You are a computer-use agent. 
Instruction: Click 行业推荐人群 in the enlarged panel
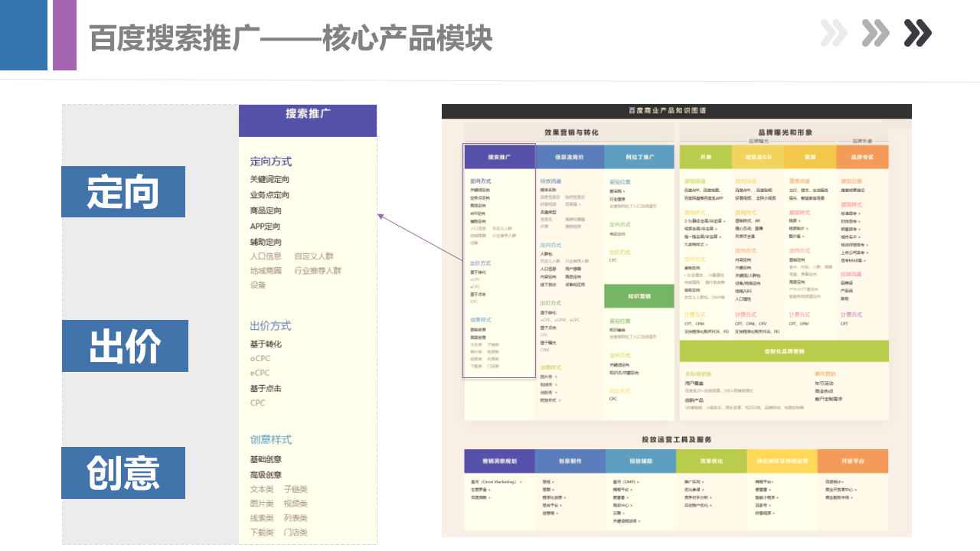(318, 271)
